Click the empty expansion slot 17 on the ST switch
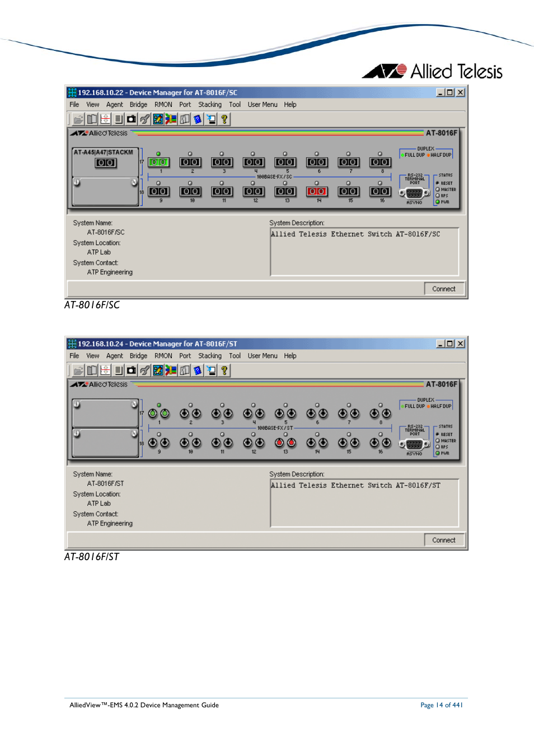 (105, 414)
